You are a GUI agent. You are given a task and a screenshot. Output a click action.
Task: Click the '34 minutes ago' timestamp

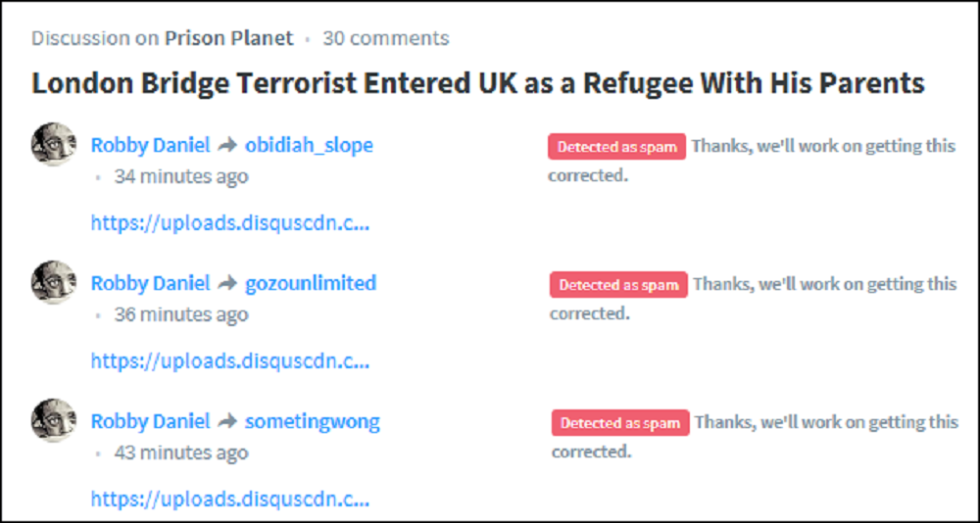click(x=181, y=177)
